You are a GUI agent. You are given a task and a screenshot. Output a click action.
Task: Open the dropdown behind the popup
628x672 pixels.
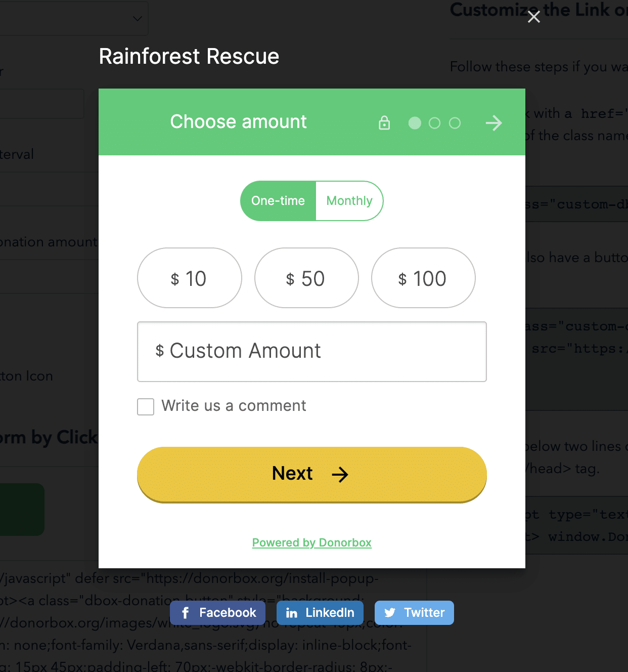(x=73, y=19)
